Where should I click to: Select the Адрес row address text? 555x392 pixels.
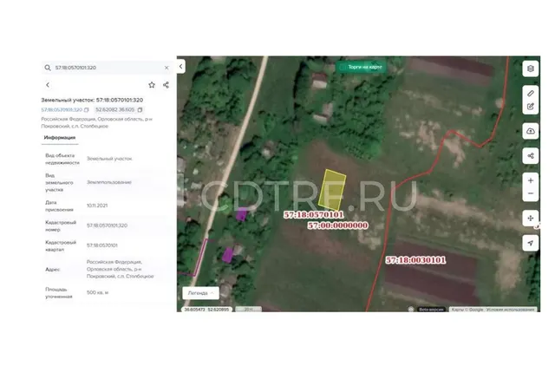120,269
